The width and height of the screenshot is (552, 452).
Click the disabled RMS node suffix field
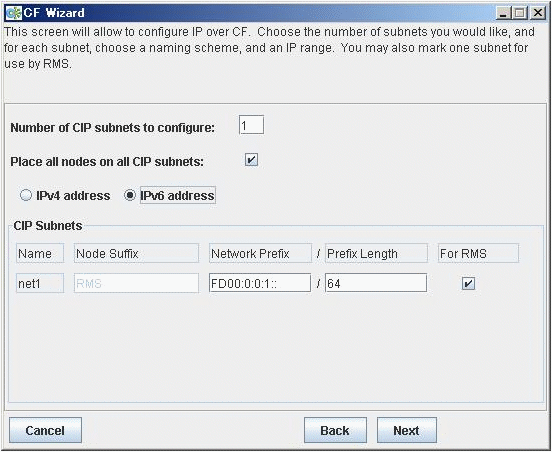point(136,283)
